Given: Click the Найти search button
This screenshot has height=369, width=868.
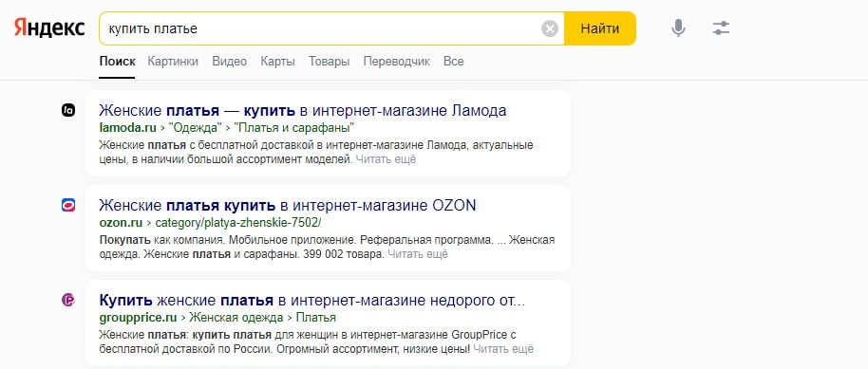Looking at the screenshot, I should pyautogui.click(x=600, y=28).
